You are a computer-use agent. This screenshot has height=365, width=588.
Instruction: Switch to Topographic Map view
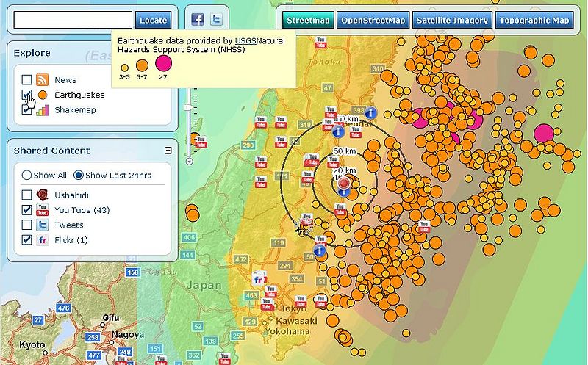click(534, 21)
